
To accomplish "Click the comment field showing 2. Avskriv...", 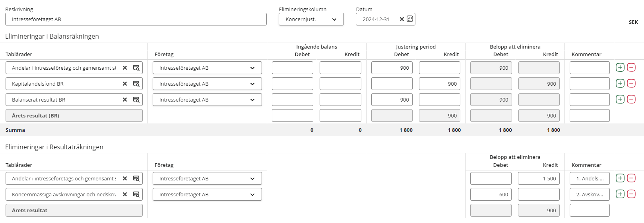I will 589,194.
